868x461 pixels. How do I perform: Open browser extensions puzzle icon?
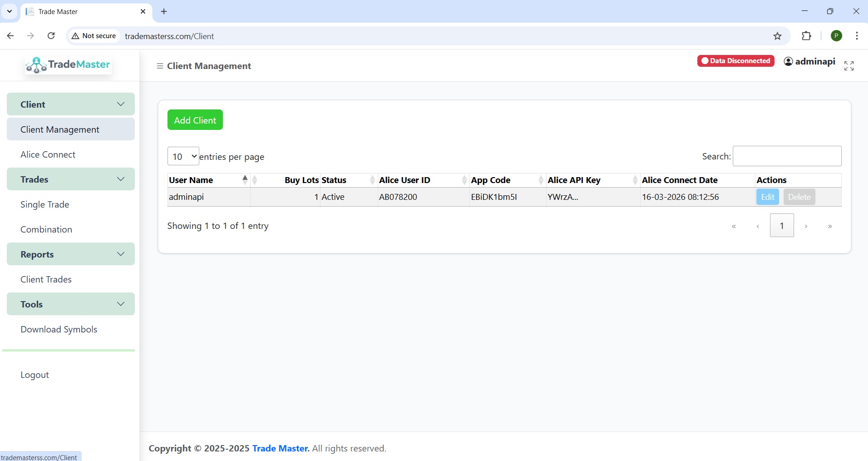806,36
